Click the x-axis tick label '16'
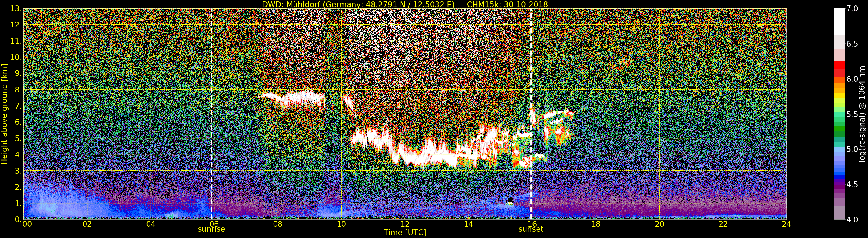 pos(532,224)
